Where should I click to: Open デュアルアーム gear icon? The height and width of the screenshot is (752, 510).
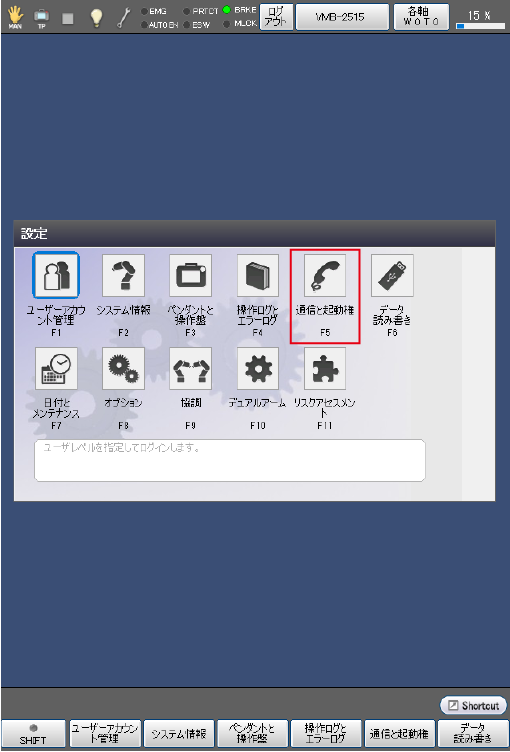point(258,368)
